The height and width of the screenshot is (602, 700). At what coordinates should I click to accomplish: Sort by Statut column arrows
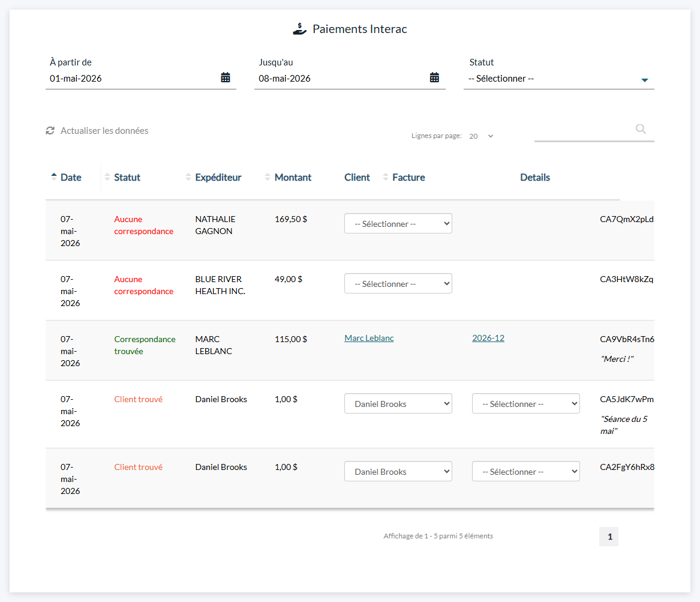(x=107, y=177)
